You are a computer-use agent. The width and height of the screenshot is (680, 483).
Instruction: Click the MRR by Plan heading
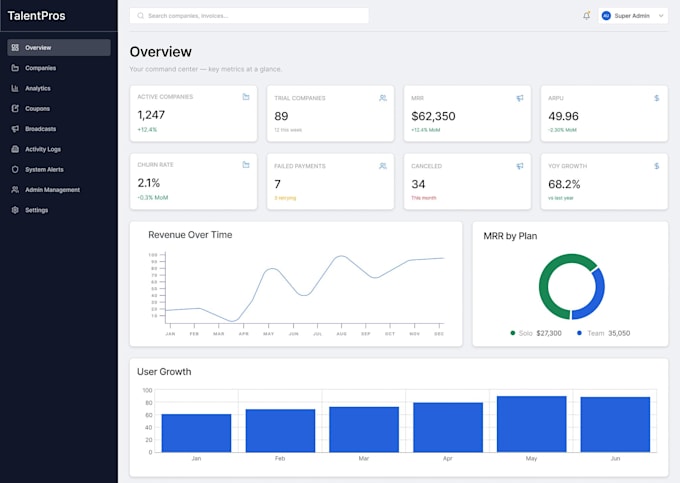coord(510,236)
